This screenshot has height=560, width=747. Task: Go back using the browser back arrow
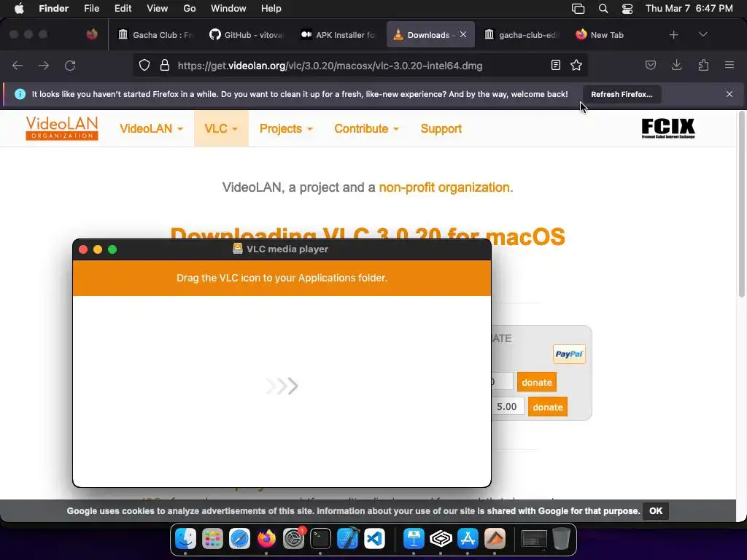(x=18, y=66)
